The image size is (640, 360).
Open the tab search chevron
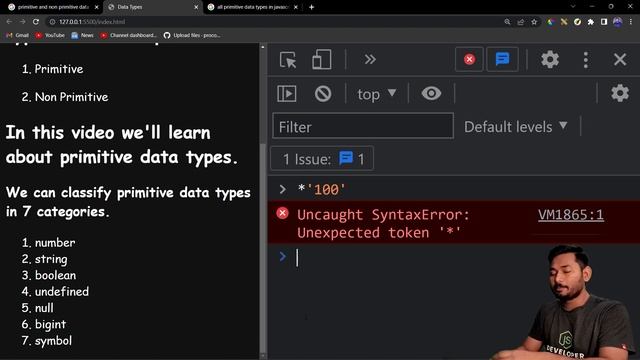[x=573, y=7]
